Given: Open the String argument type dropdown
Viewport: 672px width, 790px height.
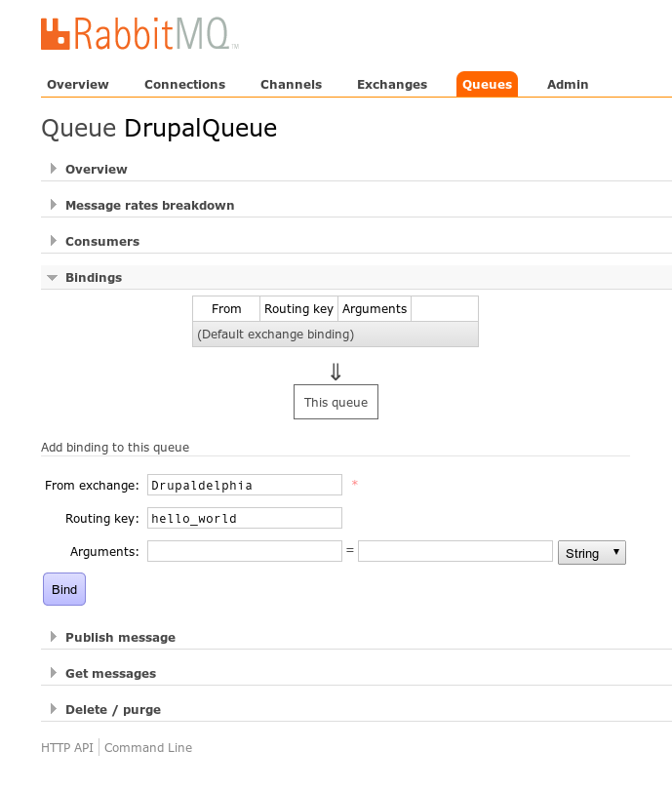Looking at the screenshot, I should 592,553.
